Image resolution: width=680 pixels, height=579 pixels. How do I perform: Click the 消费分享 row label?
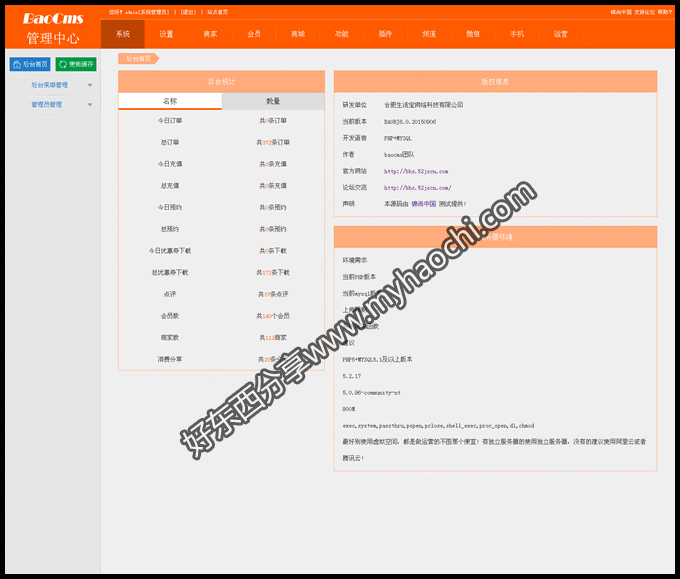tap(170, 359)
